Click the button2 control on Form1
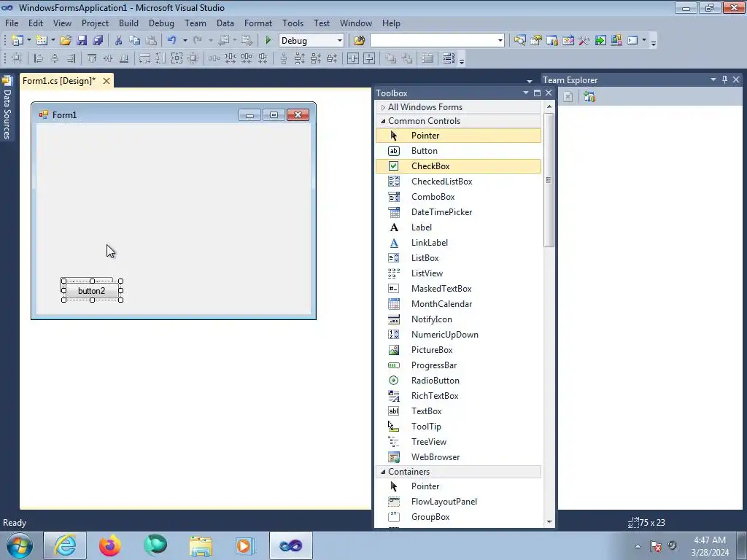747x560 pixels. pos(92,290)
